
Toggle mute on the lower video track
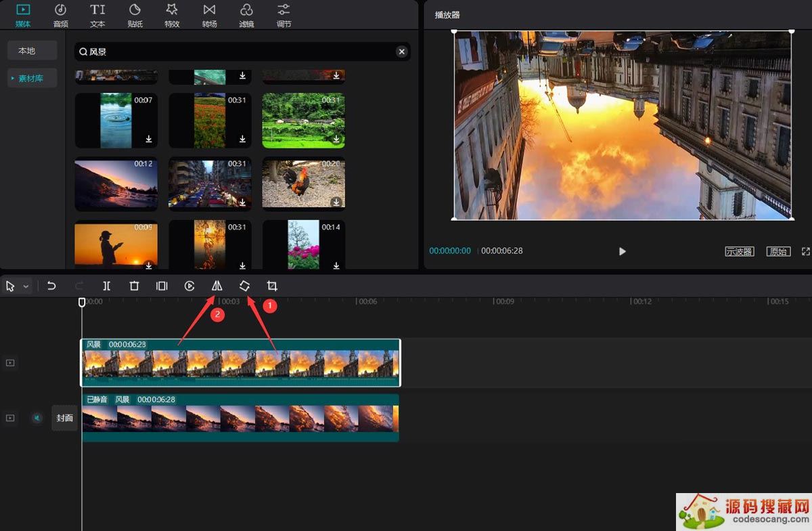click(37, 418)
